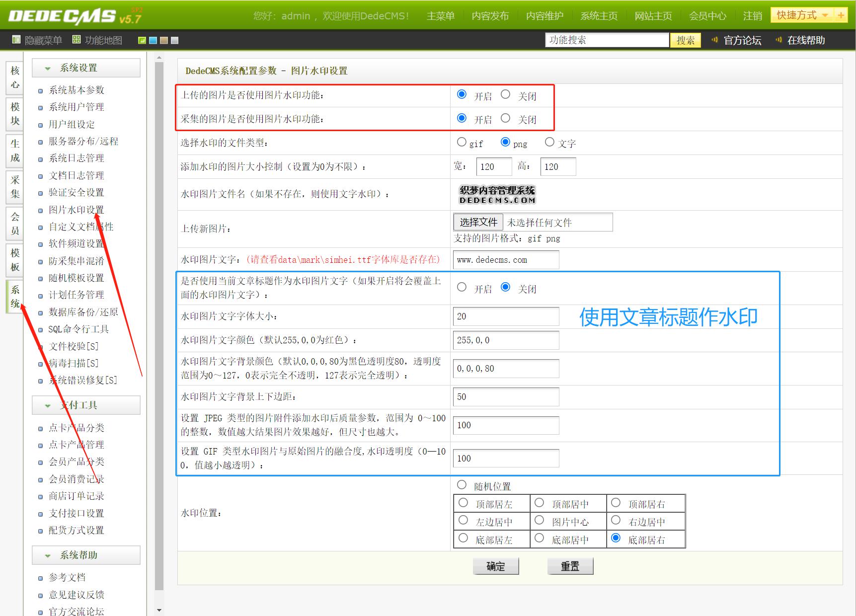Viewport: 856px width, 616px height.
Task: Open 会员中心 in the top navigation
Action: [707, 16]
